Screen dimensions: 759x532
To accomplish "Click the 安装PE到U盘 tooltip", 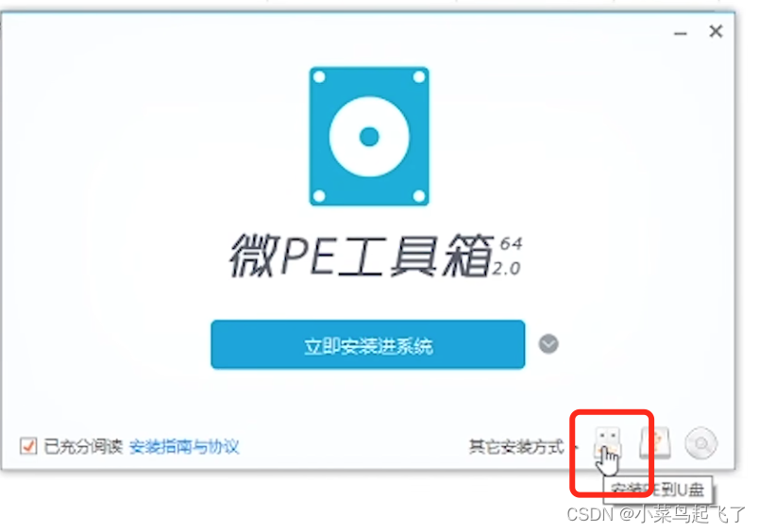I will pyautogui.click(x=658, y=490).
